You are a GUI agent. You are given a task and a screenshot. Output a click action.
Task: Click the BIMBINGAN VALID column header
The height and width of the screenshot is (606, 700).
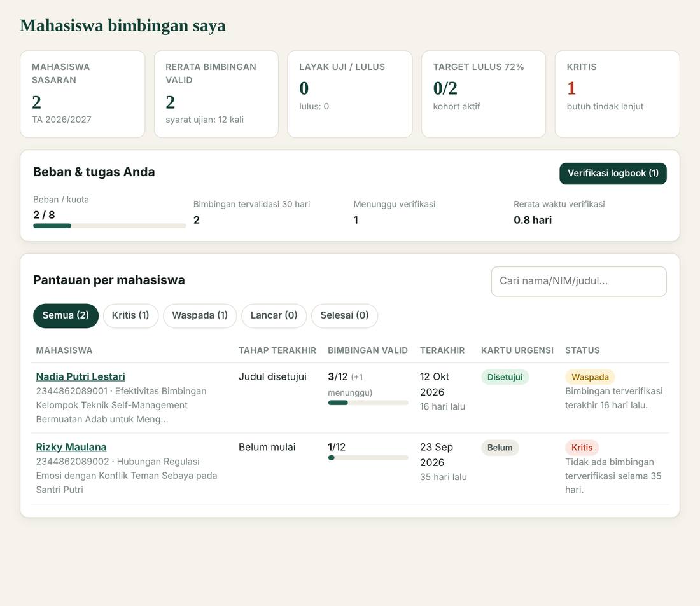point(368,350)
